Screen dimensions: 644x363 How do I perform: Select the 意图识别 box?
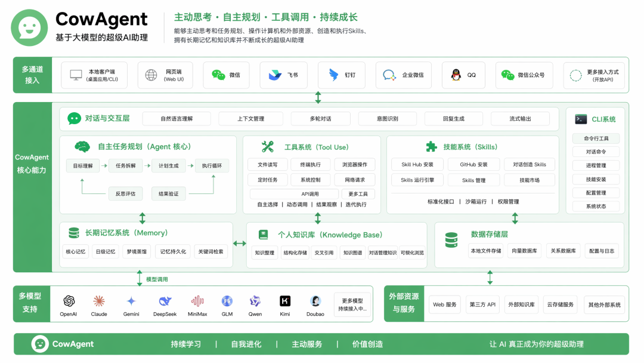coord(388,119)
